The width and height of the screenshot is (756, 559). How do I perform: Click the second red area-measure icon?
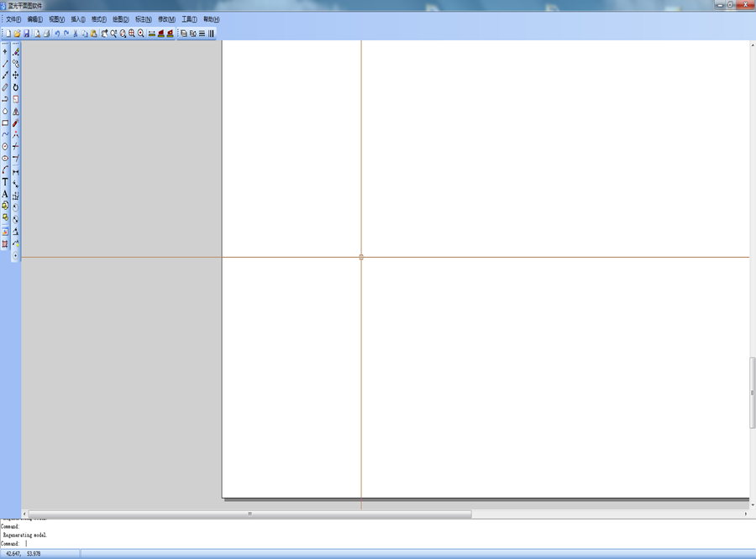[171, 34]
